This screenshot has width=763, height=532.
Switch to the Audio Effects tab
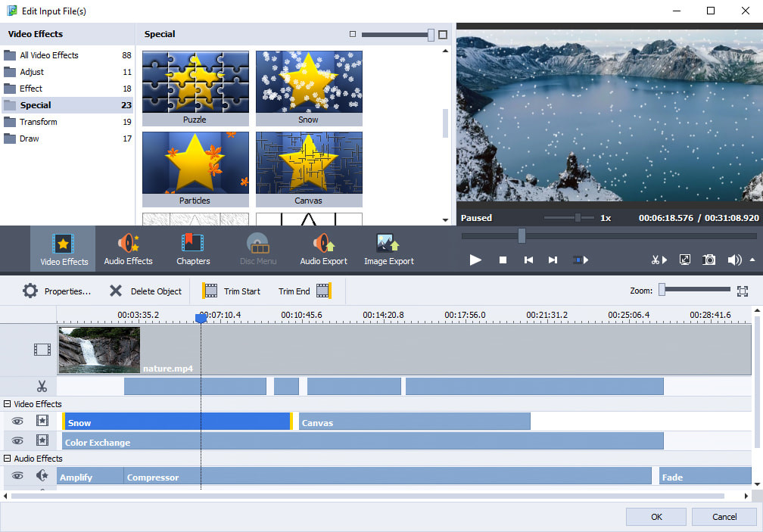(128, 248)
